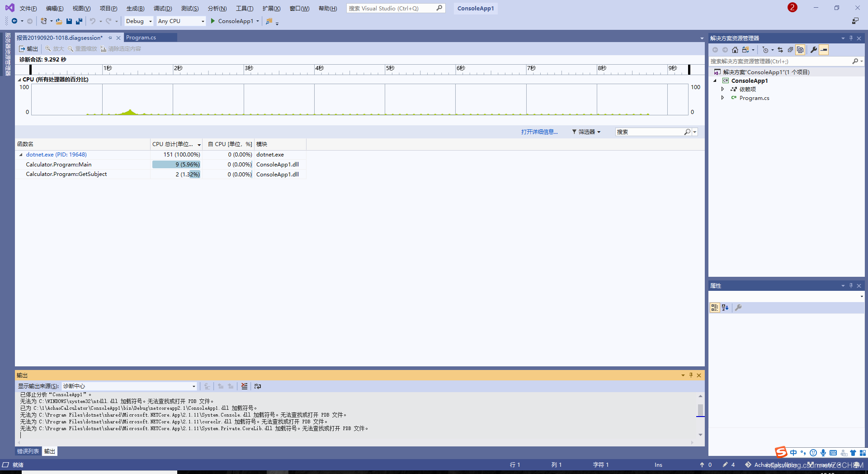Click the 服务器资源管理器 side tab

tap(8, 54)
